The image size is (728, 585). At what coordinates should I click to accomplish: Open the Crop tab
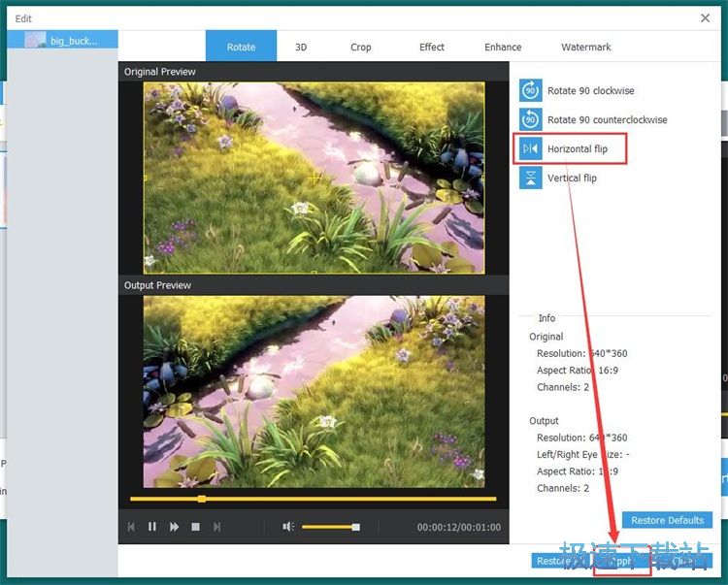click(x=361, y=47)
